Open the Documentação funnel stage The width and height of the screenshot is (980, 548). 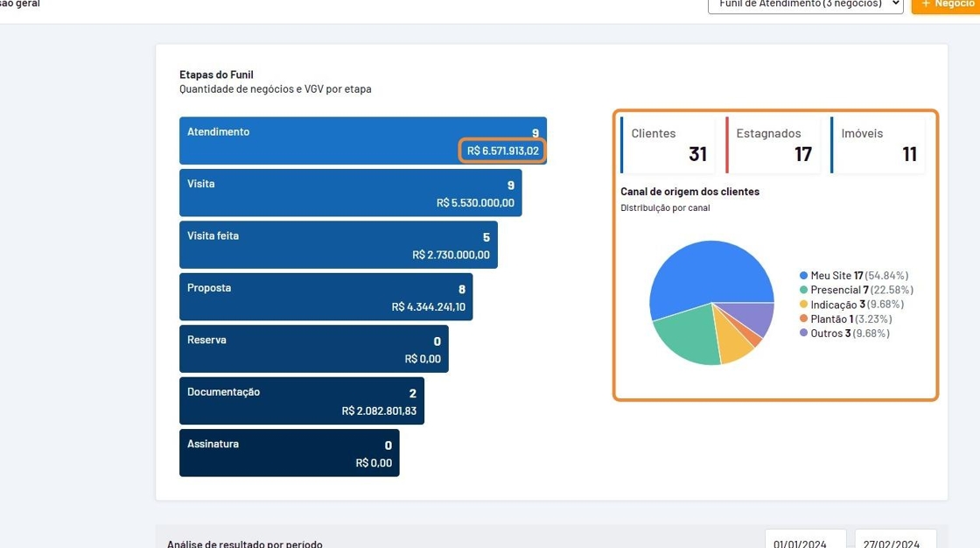pyautogui.click(x=301, y=401)
